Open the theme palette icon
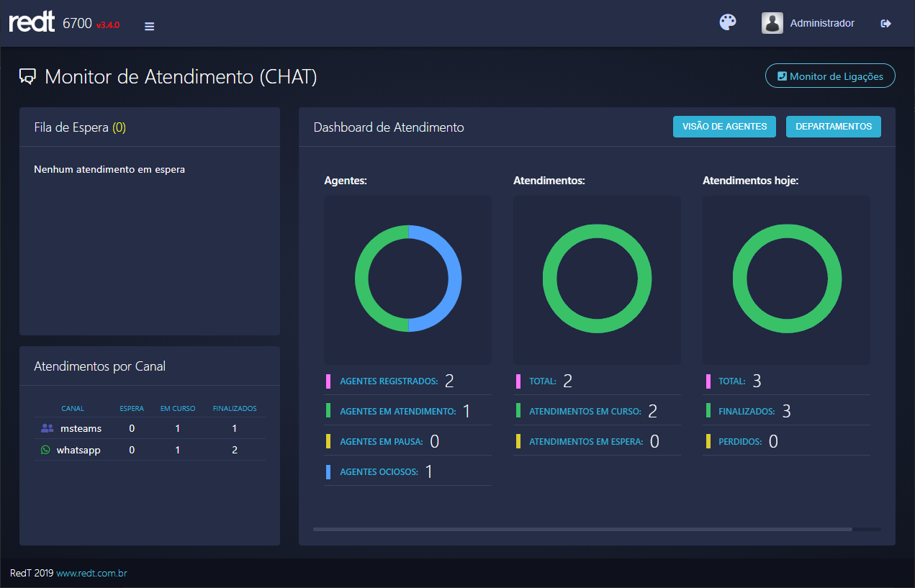915x588 pixels. pyautogui.click(x=728, y=23)
